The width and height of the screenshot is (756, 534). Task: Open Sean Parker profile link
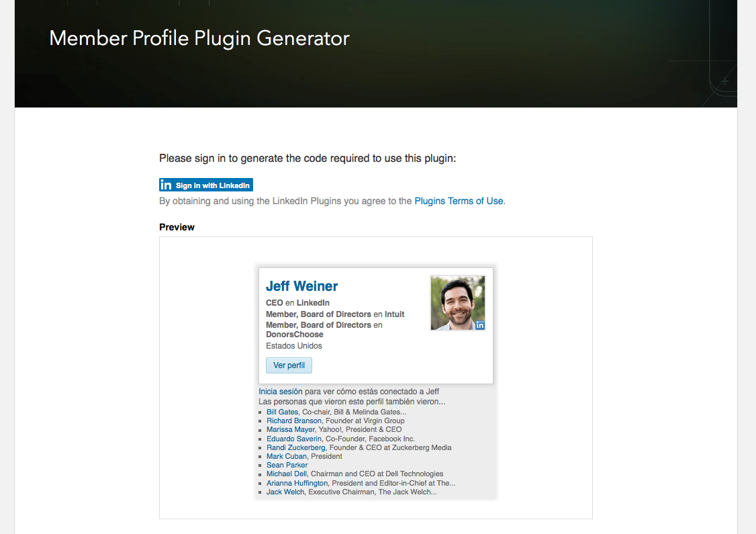[x=287, y=465]
